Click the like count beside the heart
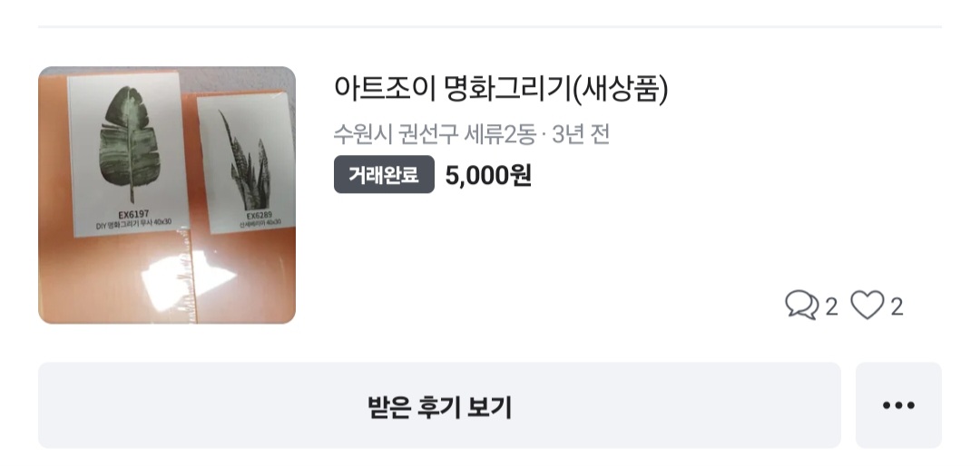 click(897, 306)
